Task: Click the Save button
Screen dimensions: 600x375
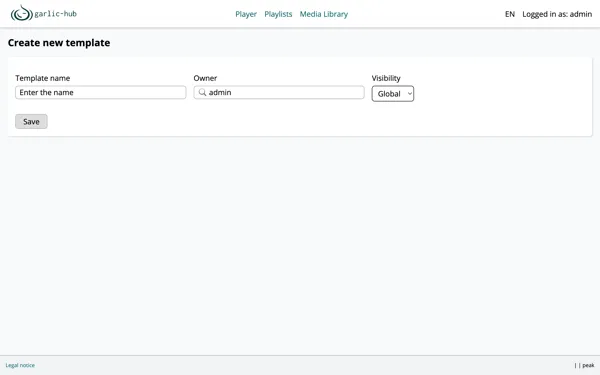Action: pyautogui.click(x=31, y=121)
